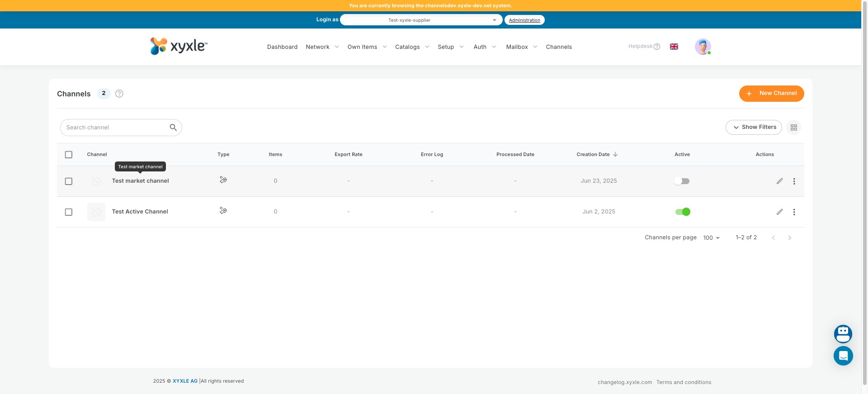Image resolution: width=868 pixels, height=394 pixels.
Task: Open the Administration link
Action: click(524, 20)
